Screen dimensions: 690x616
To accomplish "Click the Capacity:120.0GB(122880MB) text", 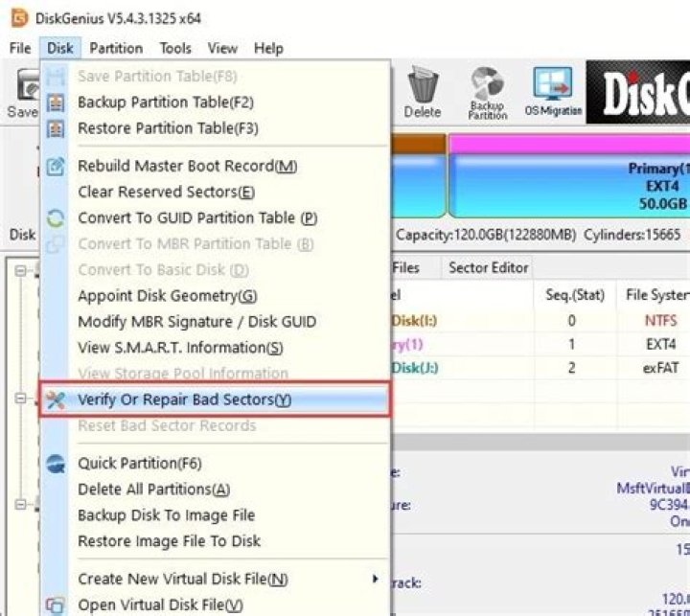I will click(x=486, y=235).
